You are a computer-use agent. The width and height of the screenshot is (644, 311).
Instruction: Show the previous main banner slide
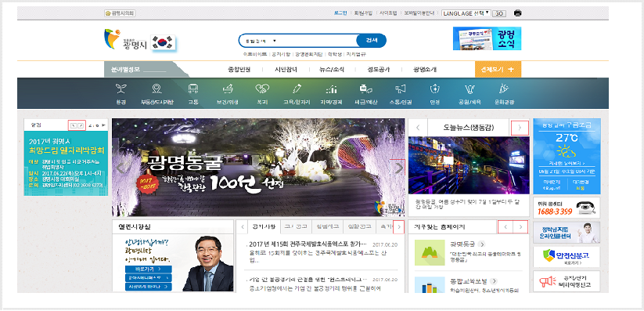pyautogui.click(x=121, y=168)
